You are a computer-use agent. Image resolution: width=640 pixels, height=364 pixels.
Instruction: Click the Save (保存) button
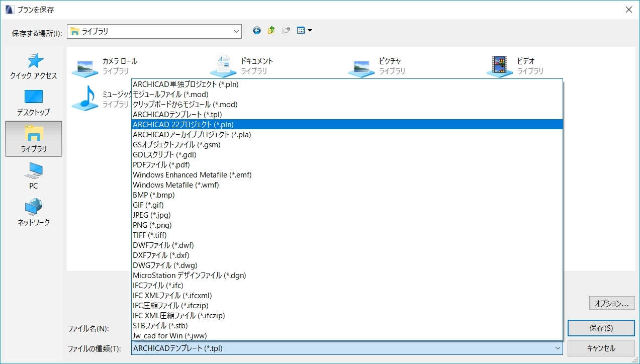coord(601,328)
